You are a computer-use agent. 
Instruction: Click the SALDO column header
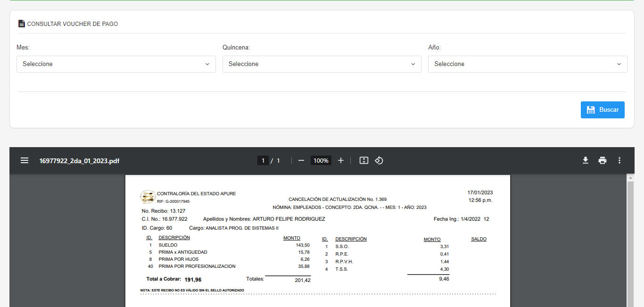[x=479, y=239]
